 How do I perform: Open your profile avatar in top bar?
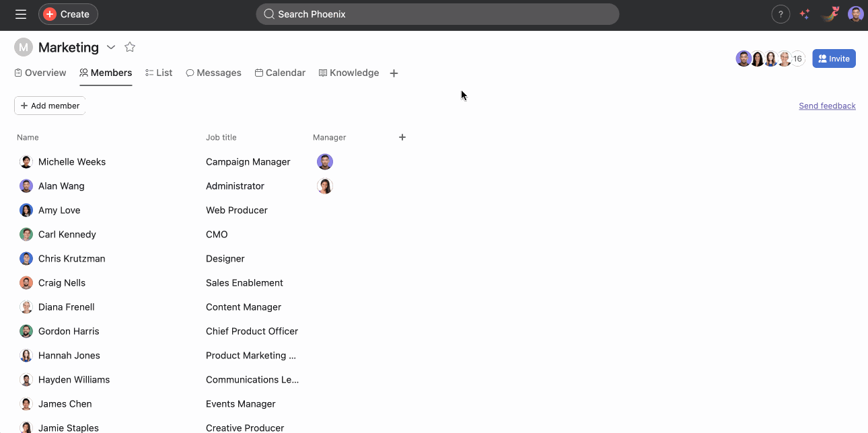click(855, 14)
